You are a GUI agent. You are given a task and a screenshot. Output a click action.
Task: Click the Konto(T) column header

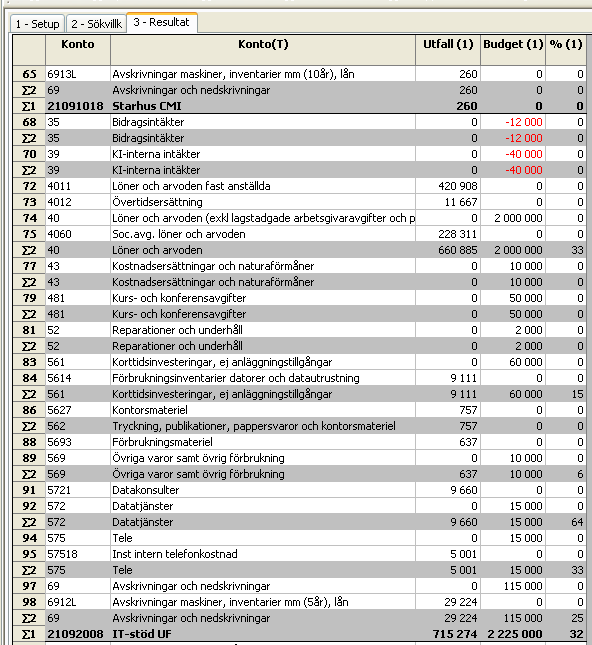(x=263, y=50)
